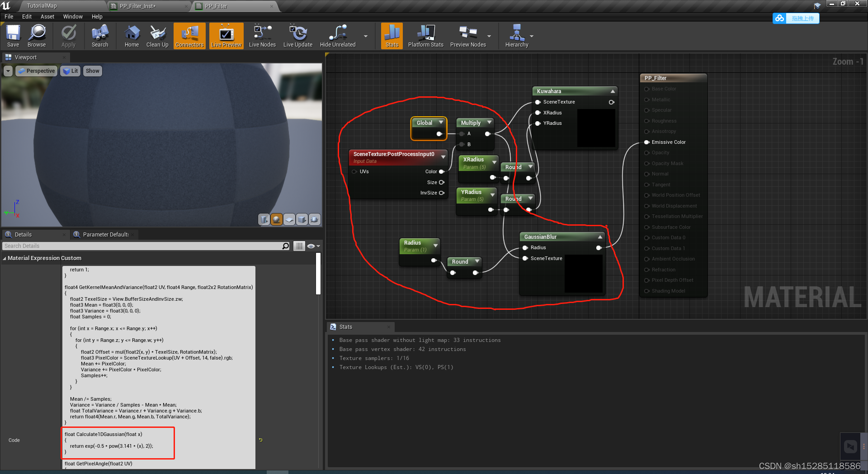
Task: Click the Kuwahara node XRadius input pin
Action: 538,113
